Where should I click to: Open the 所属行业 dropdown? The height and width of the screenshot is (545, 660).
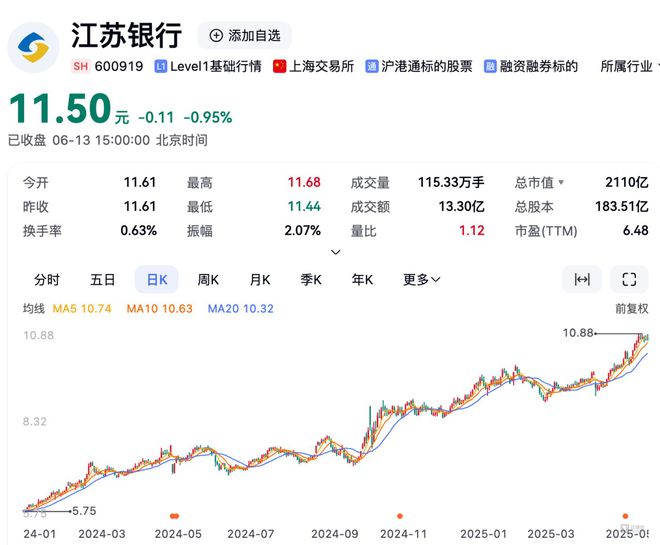click(629, 66)
